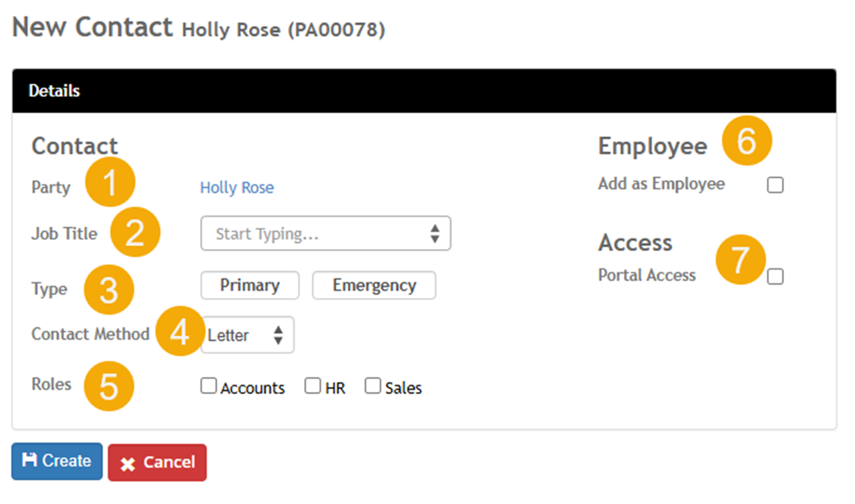Enable the Add as Employee checkbox
The width and height of the screenshot is (855, 504).
776,185
